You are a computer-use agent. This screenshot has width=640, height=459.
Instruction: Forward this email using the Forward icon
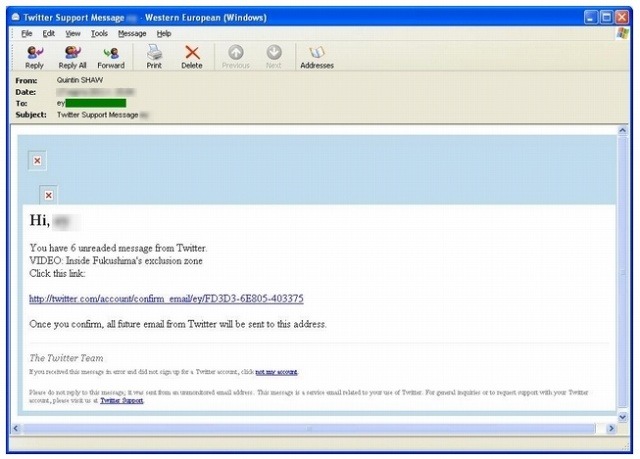click(x=111, y=53)
